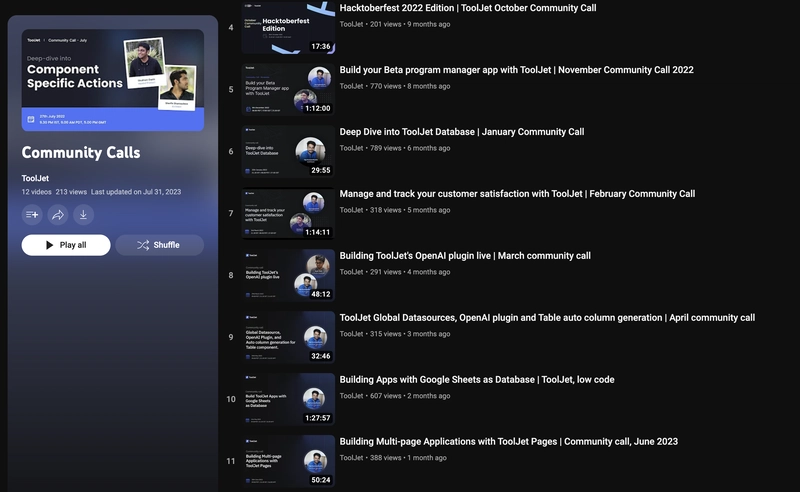Open Hacktoberfest 2022 Edition video title
Image resolution: width=800 pixels, height=492 pixels.
pos(468,8)
